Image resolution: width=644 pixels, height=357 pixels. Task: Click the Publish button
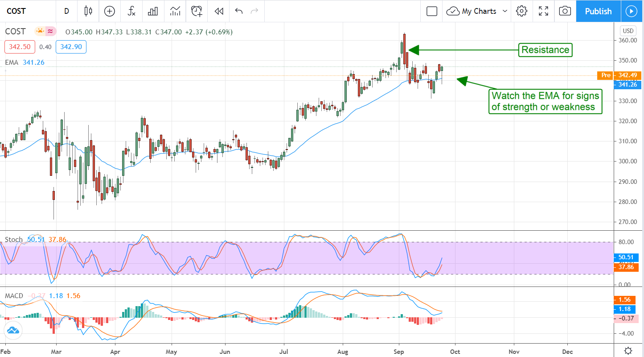click(x=598, y=11)
